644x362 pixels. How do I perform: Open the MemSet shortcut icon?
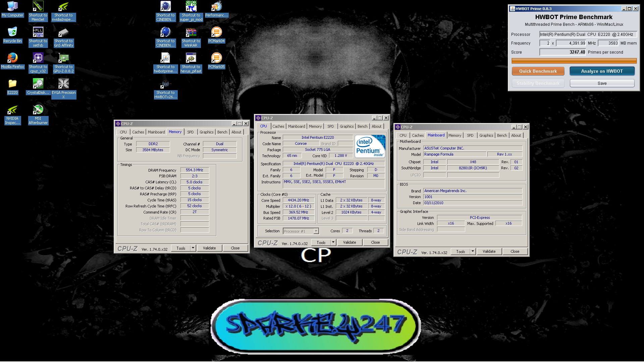tap(38, 11)
